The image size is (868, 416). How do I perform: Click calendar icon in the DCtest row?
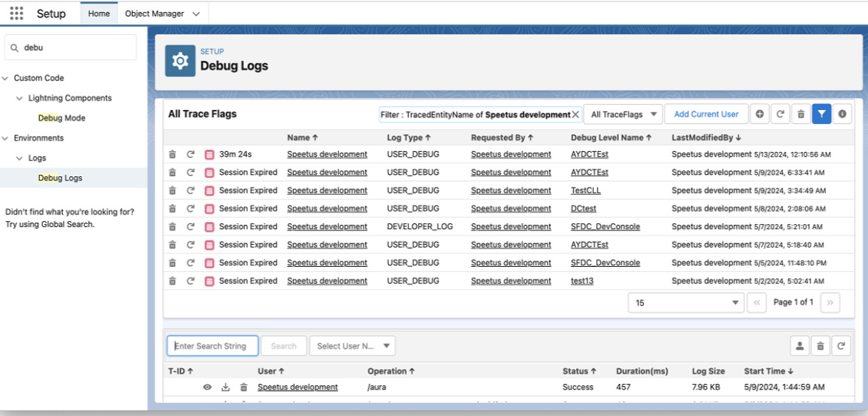(209, 208)
